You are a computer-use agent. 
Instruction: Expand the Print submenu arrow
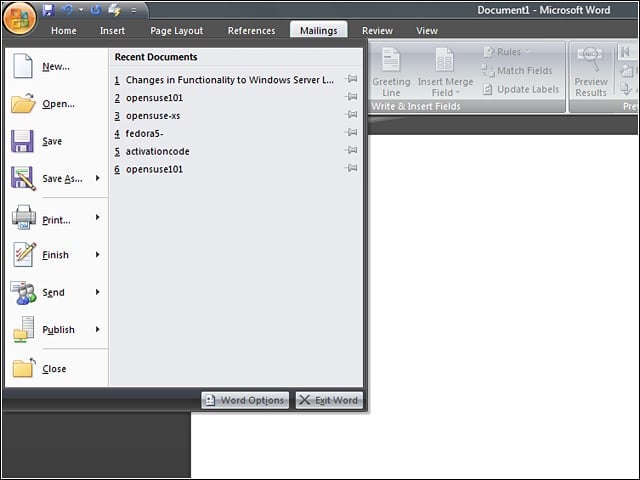point(98,217)
